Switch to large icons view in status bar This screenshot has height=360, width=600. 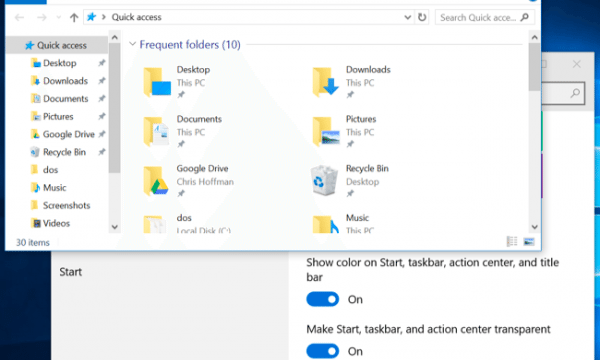coord(529,241)
